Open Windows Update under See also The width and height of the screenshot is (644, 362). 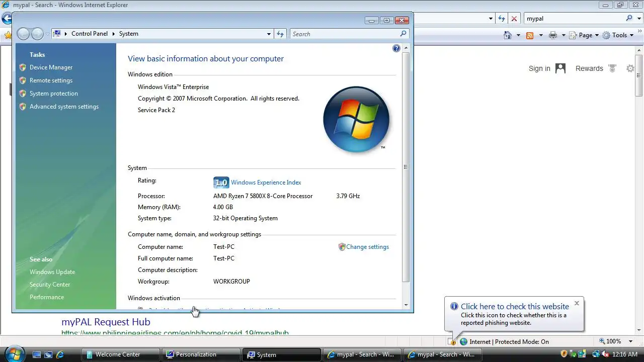click(x=52, y=272)
